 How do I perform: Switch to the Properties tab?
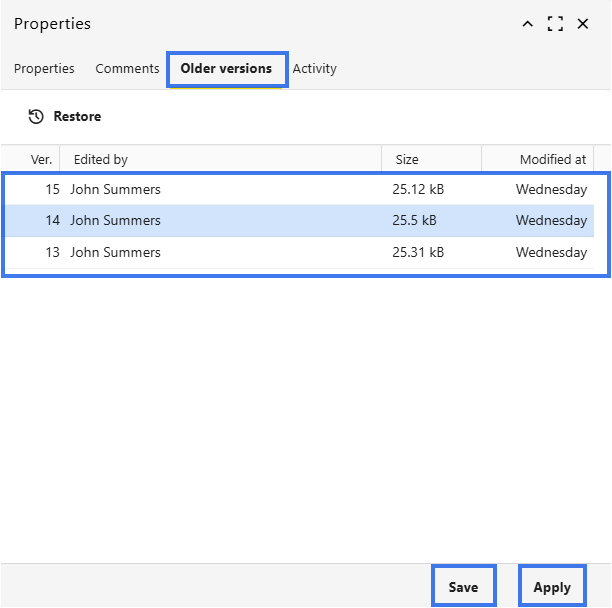click(x=44, y=69)
